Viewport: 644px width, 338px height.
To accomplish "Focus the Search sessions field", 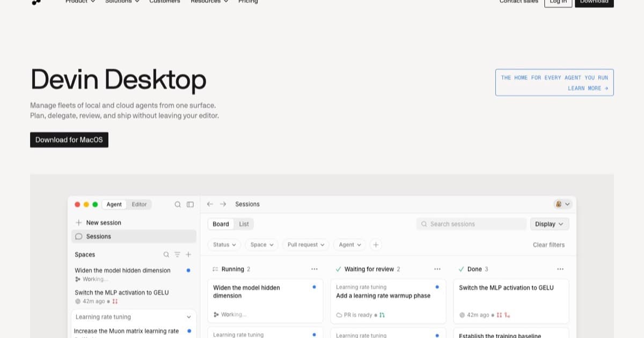I will pos(472,224).
